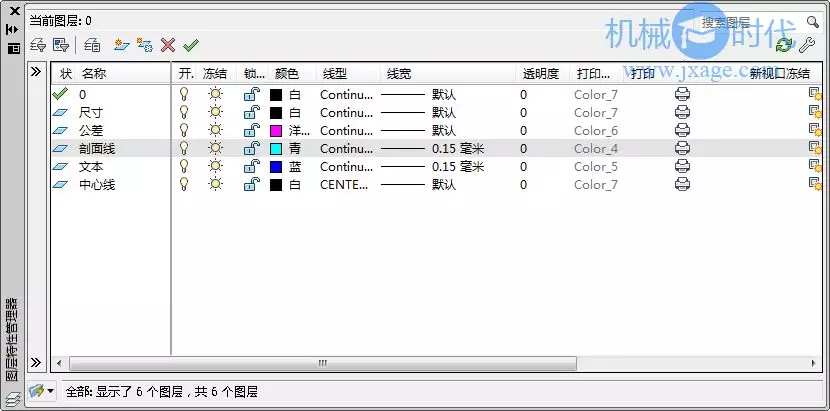830x411 pixels.
Task: Lock layer 0 padlock icon
Action: [251, 95]
